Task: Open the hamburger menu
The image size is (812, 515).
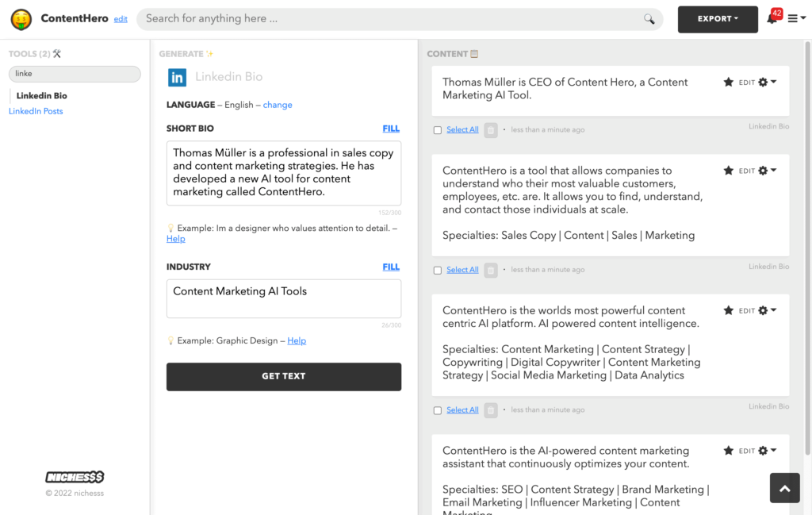Action: click(x=792, y=19)
